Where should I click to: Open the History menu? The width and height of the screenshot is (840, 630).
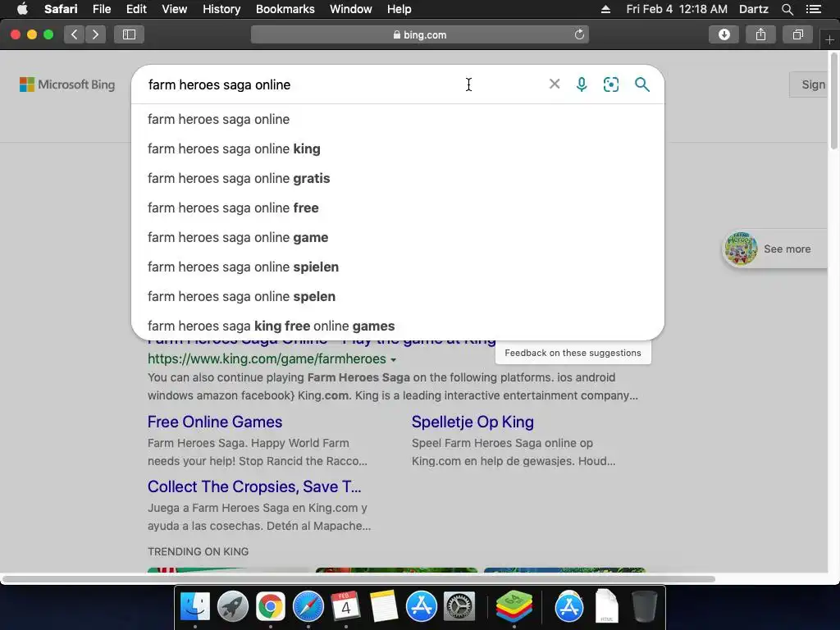221,9
